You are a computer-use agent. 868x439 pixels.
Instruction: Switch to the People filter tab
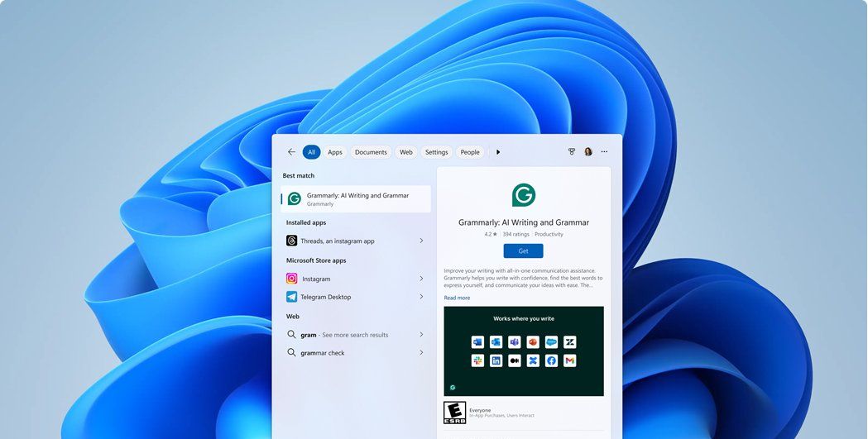pyautogui.click(x=470, y=152)
